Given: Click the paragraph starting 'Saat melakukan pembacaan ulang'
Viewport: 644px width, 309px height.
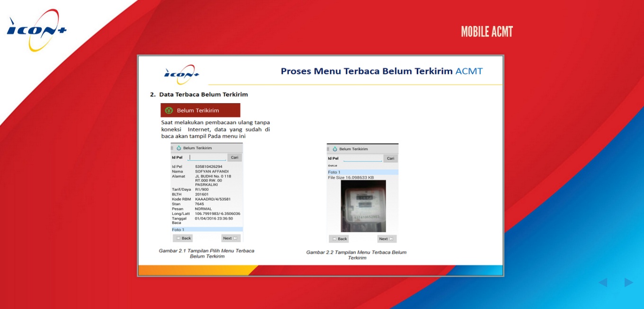Looking at the screenshot, I should point(216,129).
